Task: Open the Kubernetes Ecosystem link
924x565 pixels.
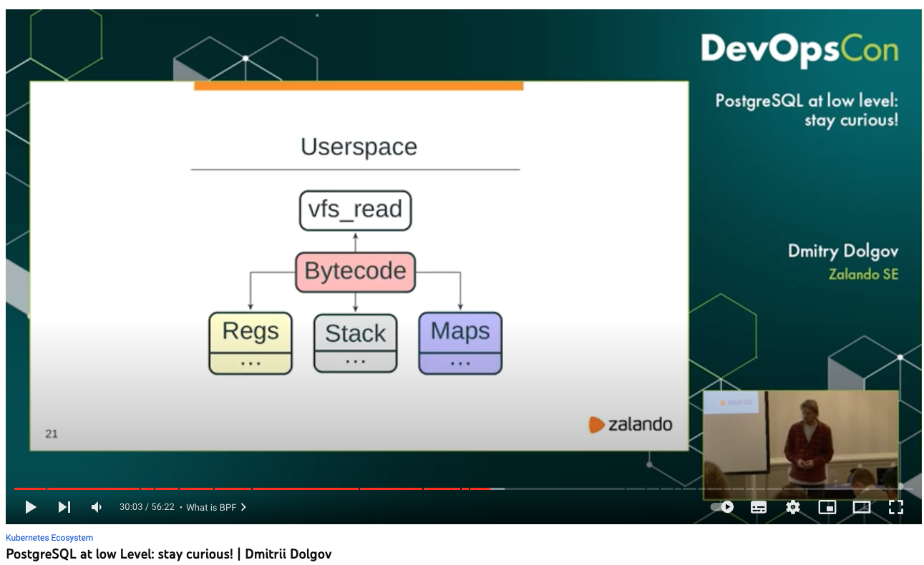Action: pyautogui.click(x=49, y=538)
